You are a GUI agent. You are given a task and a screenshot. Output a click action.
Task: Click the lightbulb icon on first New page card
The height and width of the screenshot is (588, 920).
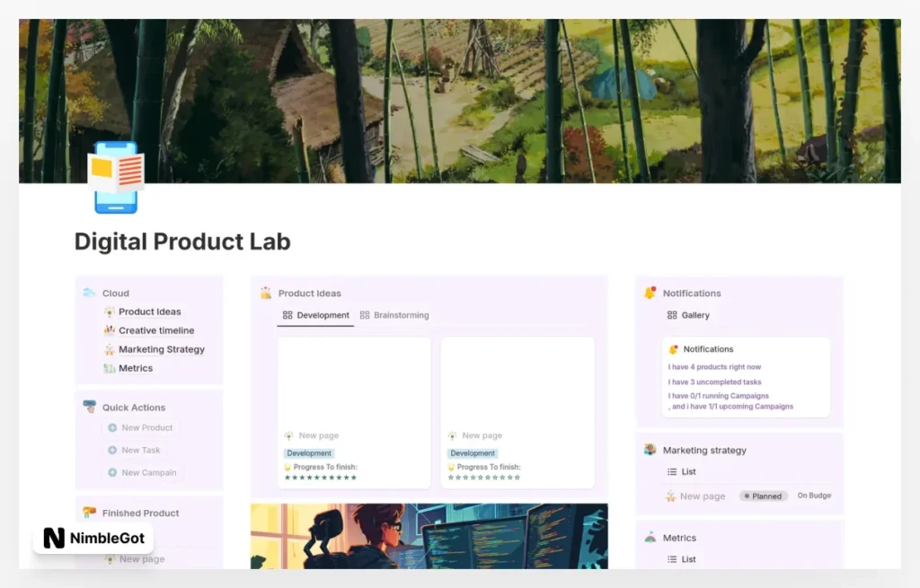[289, 435]
